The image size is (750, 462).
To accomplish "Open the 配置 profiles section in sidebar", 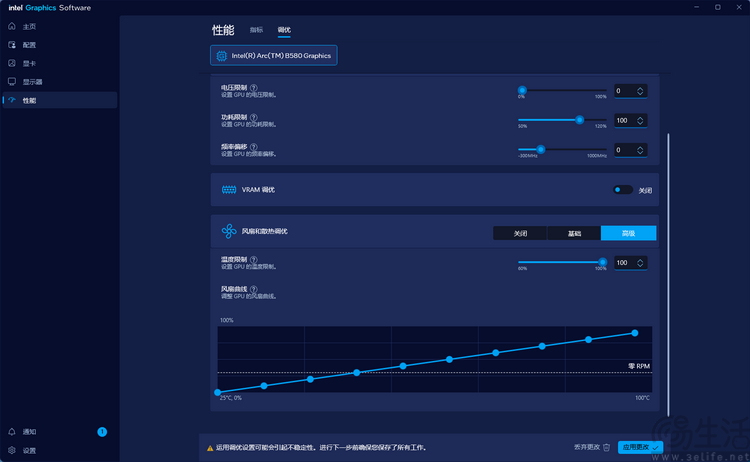I will coord(60,45).
